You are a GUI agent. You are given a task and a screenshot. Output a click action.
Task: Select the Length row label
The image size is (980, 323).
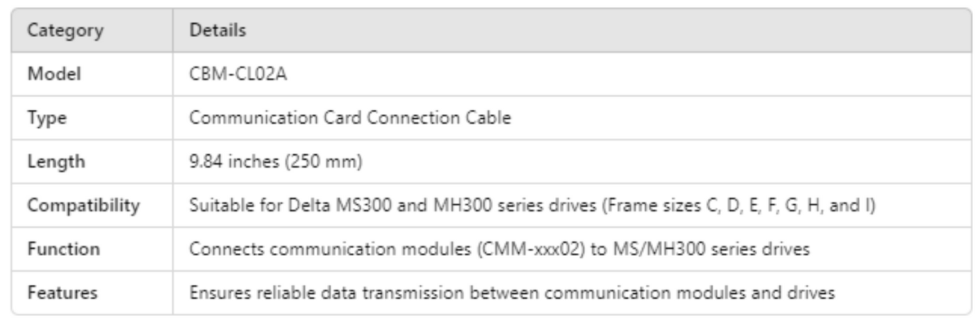56,162
